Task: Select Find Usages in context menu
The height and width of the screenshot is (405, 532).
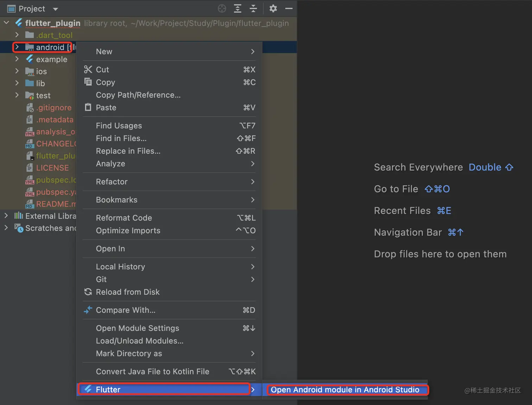Action: pos(169,126)
